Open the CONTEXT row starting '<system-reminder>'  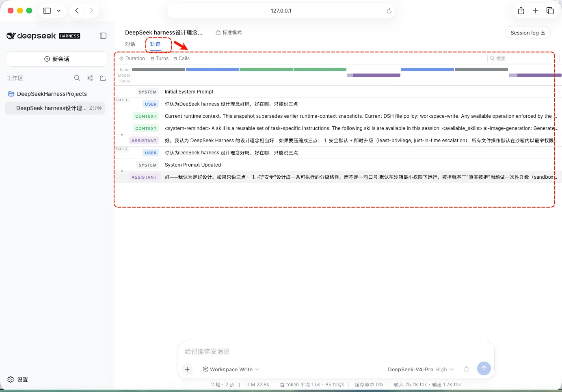[338, 128]
